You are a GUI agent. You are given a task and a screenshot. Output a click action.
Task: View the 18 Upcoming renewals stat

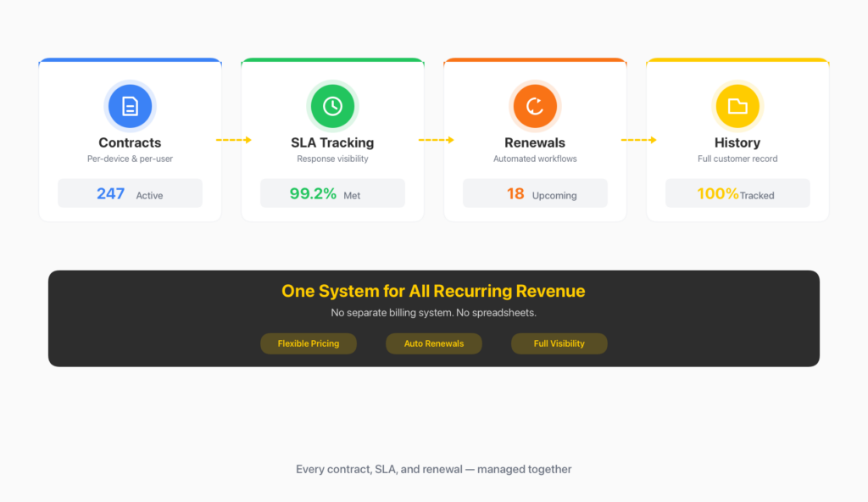pos(535,193)
